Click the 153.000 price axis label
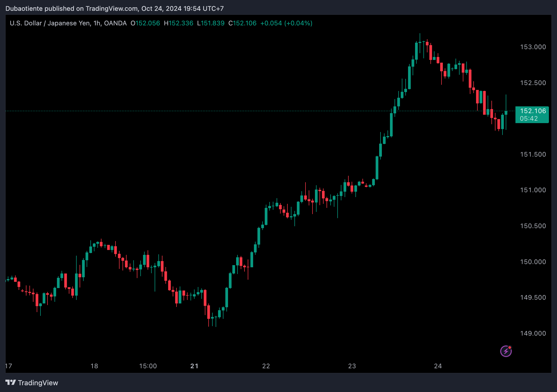557x392 pixels. pos(533,47)
